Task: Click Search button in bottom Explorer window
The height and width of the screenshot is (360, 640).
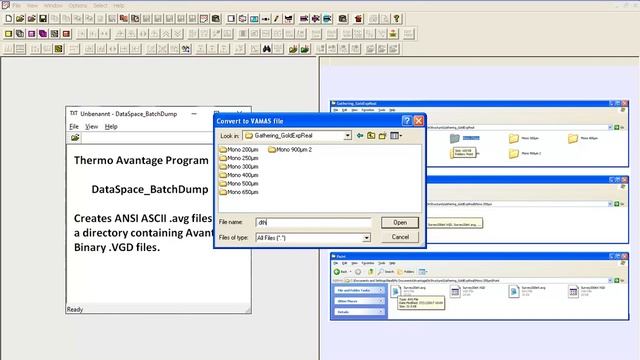Action: (x=386, y=272)
